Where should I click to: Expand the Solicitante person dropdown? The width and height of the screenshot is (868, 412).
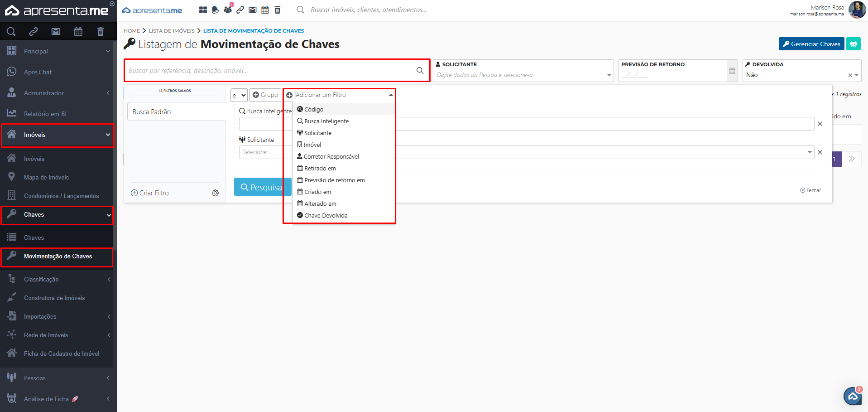(609, 75)
